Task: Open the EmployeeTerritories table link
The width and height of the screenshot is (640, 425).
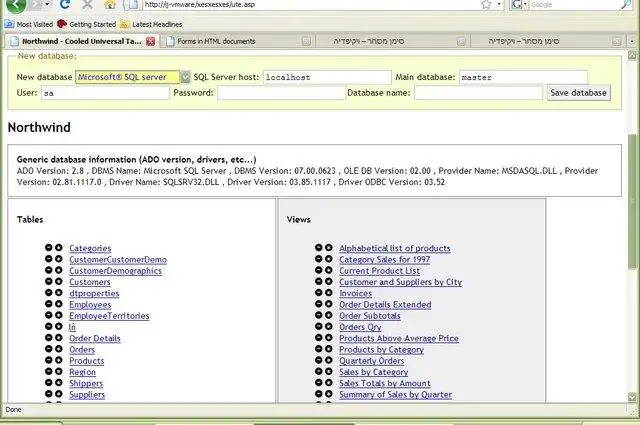Action: pyautogui.click(x=109, y=316)
